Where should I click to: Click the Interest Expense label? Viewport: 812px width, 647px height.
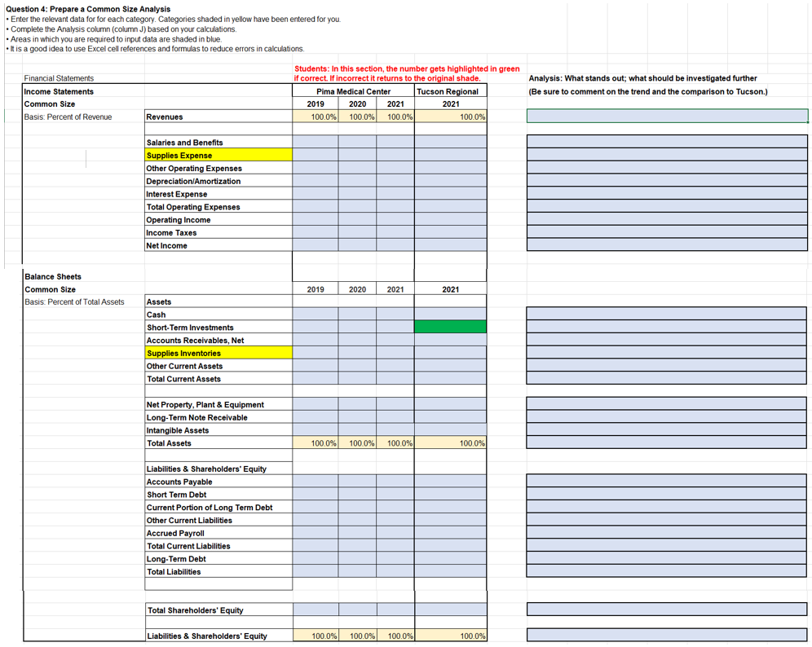[x=177, y=194]
